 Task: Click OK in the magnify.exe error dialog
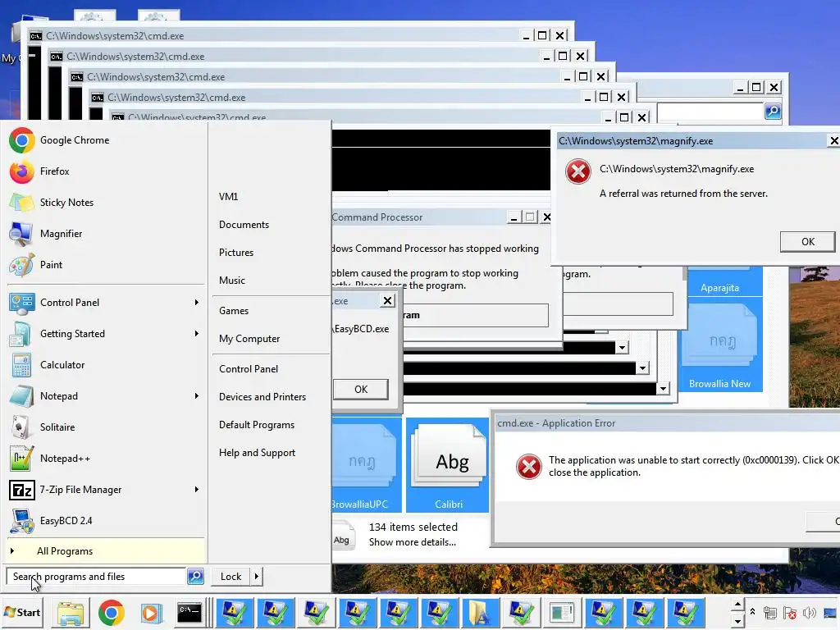[x=807, y=242]
